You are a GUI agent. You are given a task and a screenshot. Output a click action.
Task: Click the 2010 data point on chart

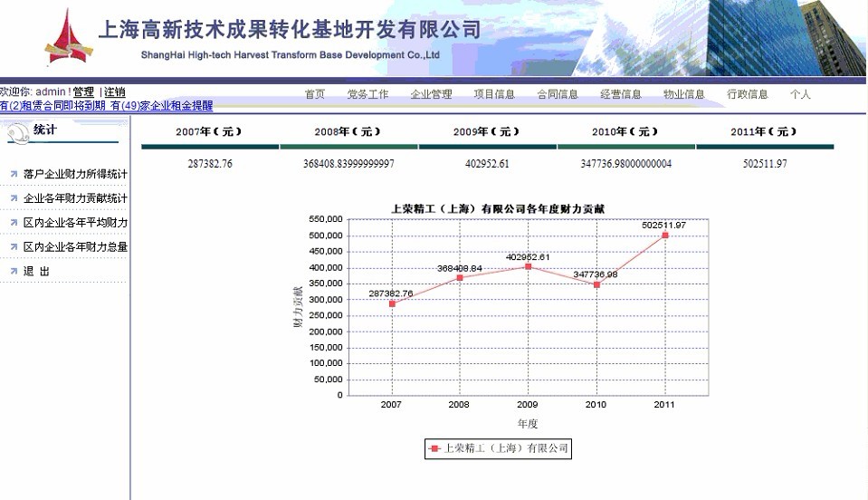click(x=596, y=284)
